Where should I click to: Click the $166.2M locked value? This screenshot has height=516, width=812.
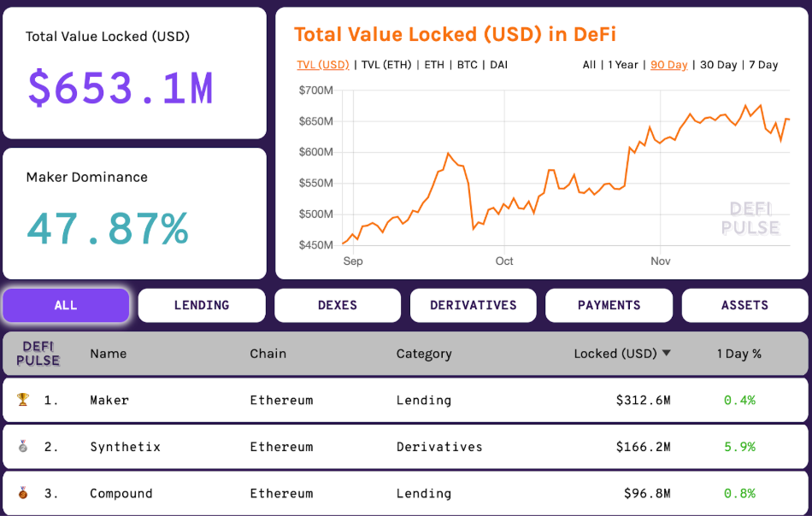pos(643,447)
